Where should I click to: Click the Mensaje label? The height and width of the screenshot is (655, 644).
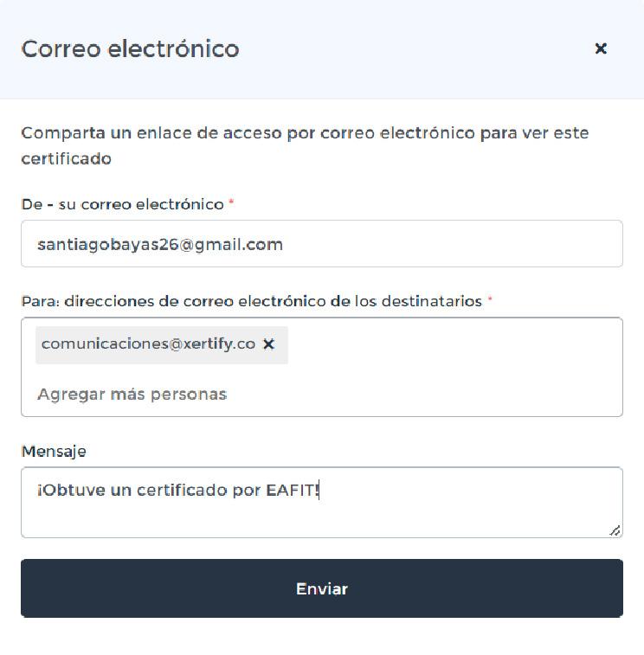point(54,451)
